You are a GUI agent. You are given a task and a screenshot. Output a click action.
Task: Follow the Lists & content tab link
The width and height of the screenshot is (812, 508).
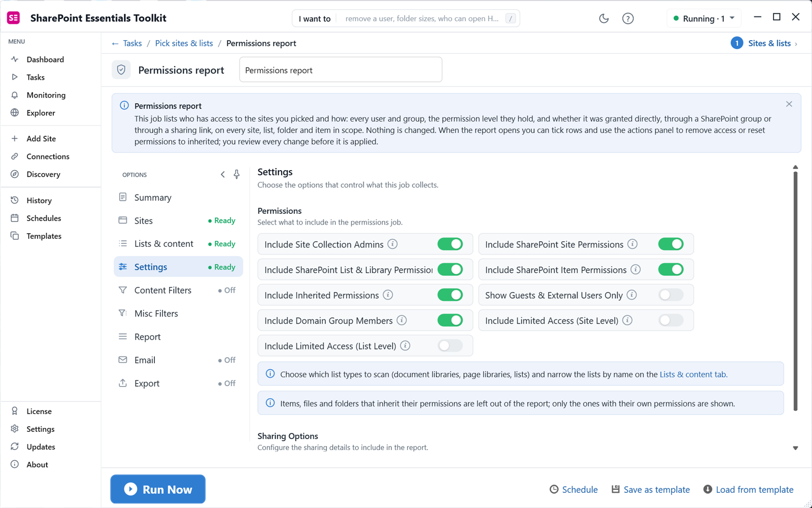[x=693, y=374]
